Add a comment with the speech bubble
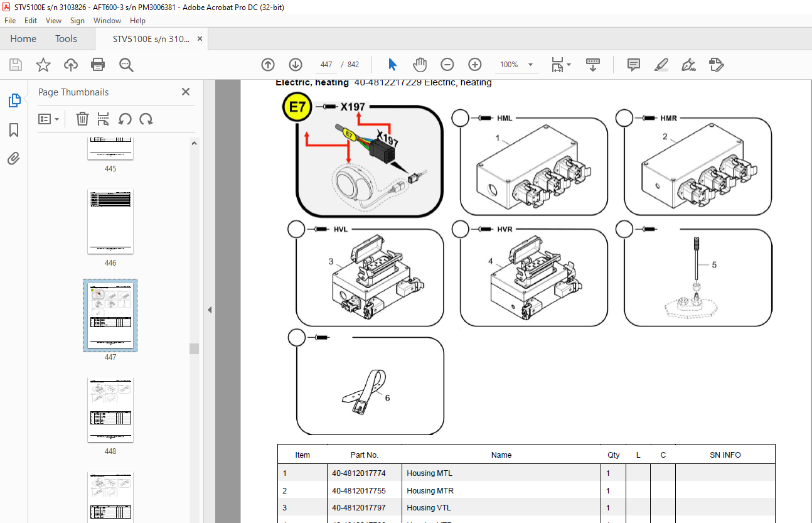This screenshot has height=523, width=812. click(x=634, y=65)
